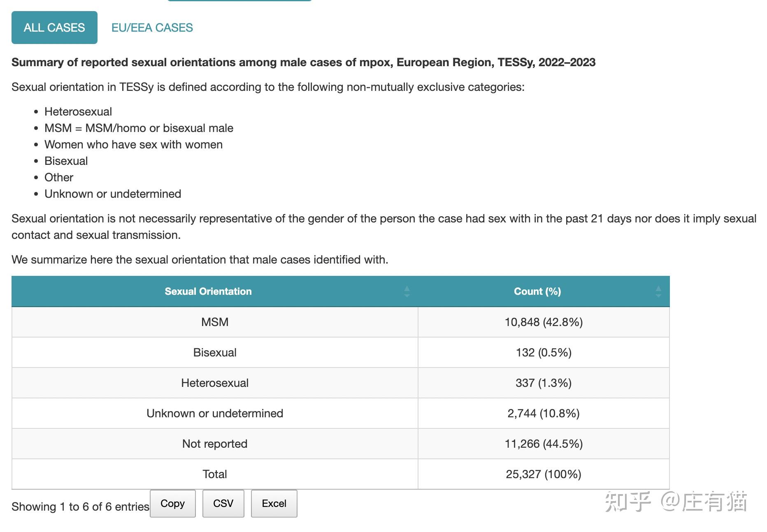Click the 10,848 (42.8%) count cell
Image resolution: width=767 pixels, height=532 pixels.
pos(544,322)
